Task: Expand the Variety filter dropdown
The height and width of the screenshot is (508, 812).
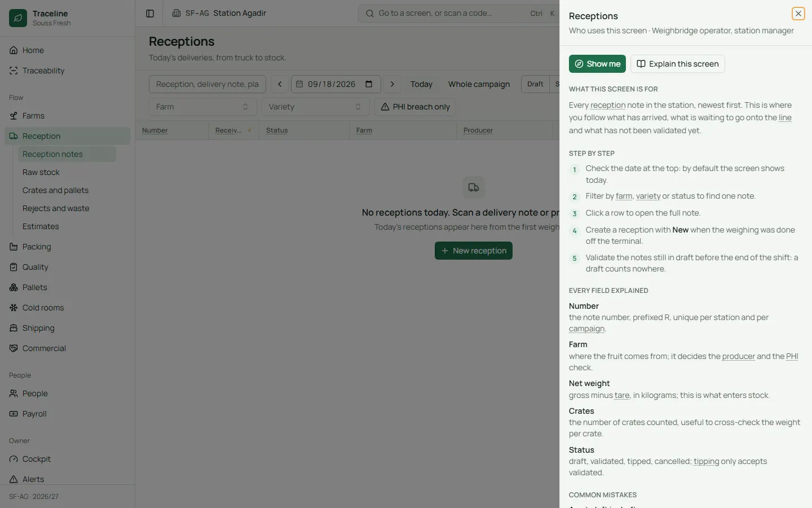Action: pyautogui.click(x=316, y=107)
